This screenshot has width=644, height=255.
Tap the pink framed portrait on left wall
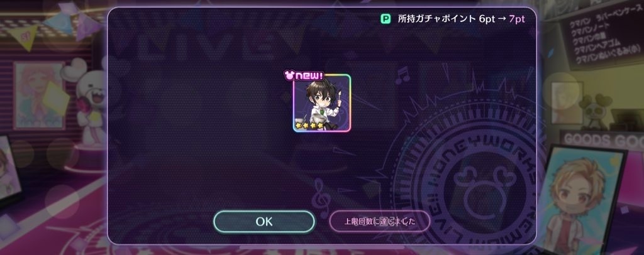coord(39,95)
